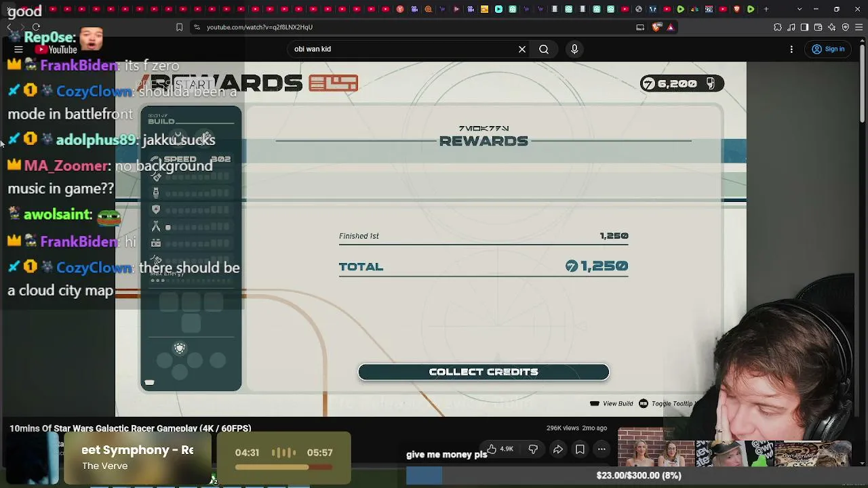Restore down the browser window
This screenshot has height=488, width=868.
click(837, 9)
